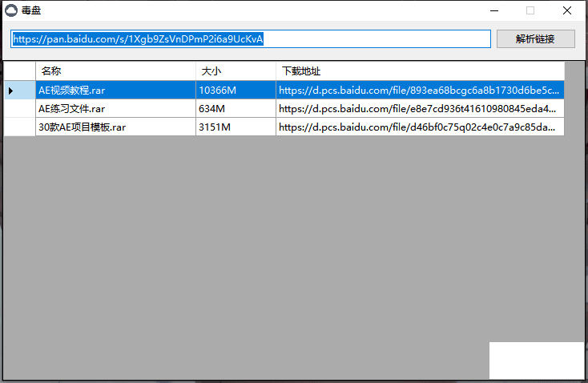
Task: Sort by the 大小 column header
Action: pyautogui.click(x=236, y=71)
